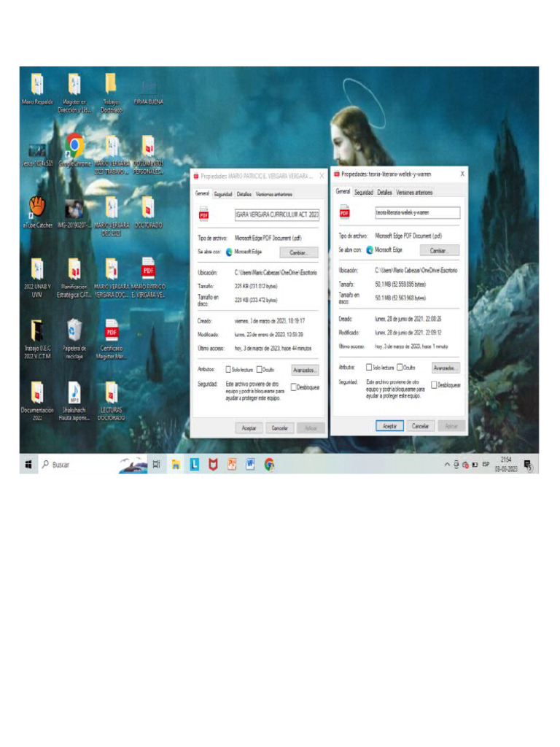Click Cancelar in teoria-literaria properties
The height and width of the screenshot is (747, 560).
421,426
